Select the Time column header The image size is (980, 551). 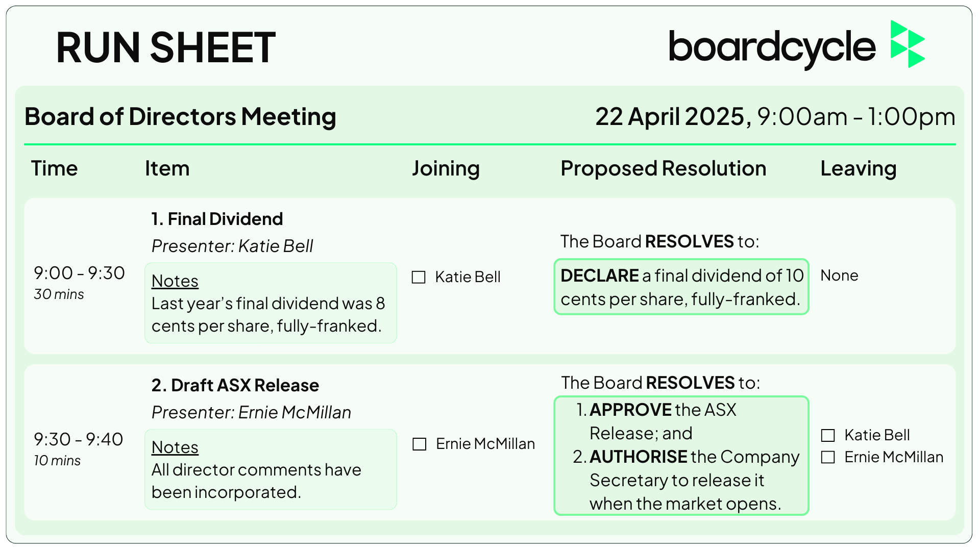point(55,168)
